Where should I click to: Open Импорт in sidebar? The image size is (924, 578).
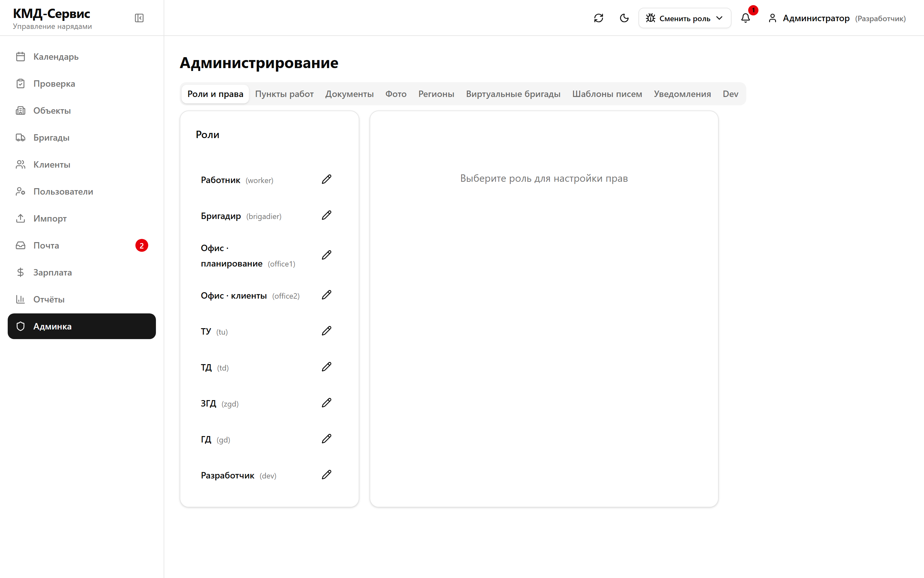pos(82,218)
